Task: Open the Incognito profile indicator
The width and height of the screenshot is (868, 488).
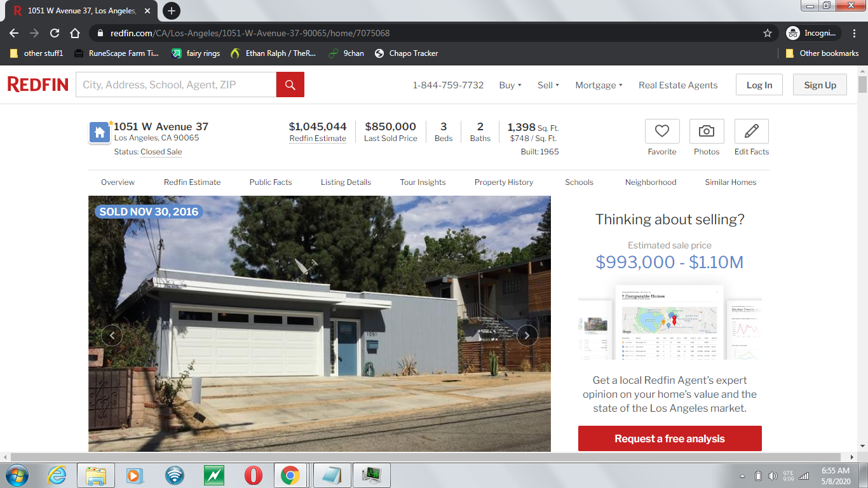Action: (813, 33)
